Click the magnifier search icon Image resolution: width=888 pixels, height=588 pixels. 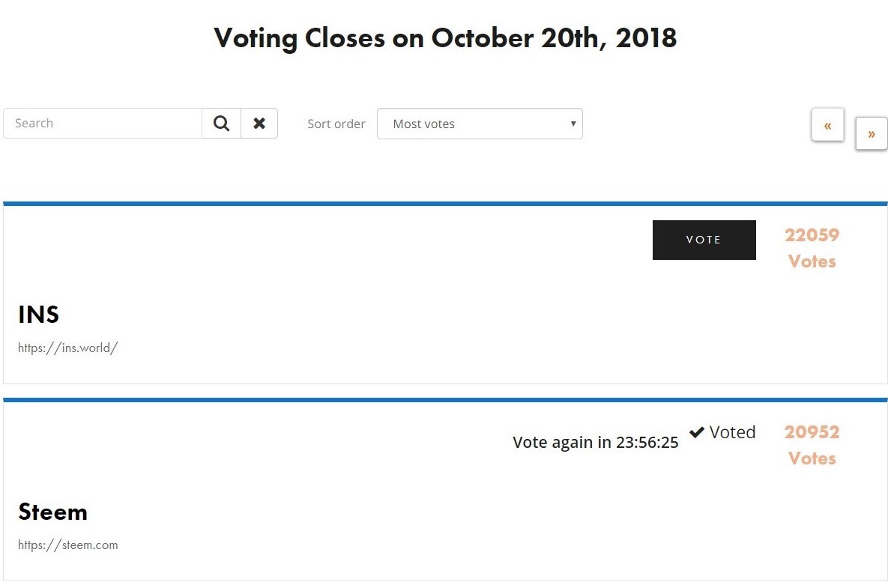221,124
